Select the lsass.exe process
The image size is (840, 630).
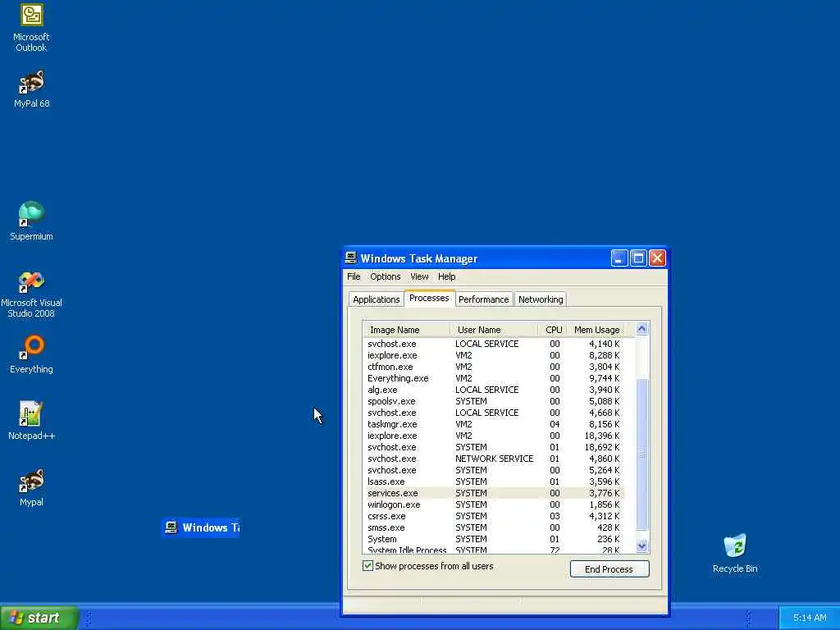493,482
